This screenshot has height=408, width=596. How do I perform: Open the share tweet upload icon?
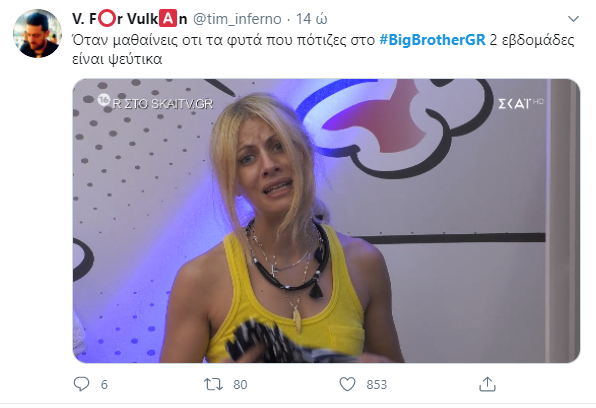click(487, 384)
